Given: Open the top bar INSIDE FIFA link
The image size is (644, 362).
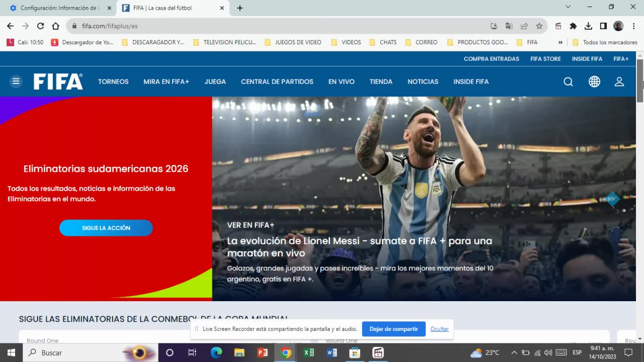Looking at the screenshot, I should pos(587,59).
